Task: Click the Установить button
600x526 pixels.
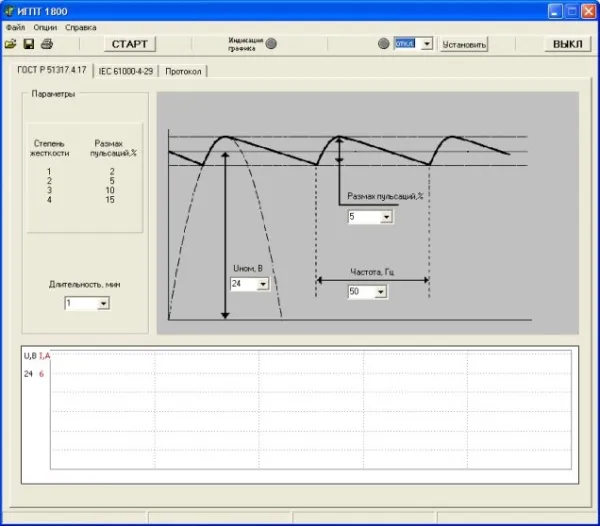Action: click(x=465, y=45)
